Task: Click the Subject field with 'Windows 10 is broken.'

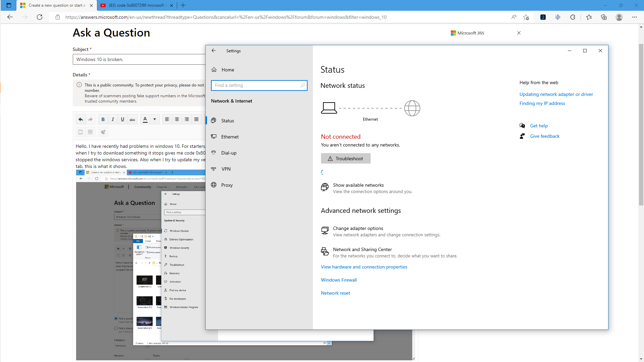Action: [x=139, y=59]
